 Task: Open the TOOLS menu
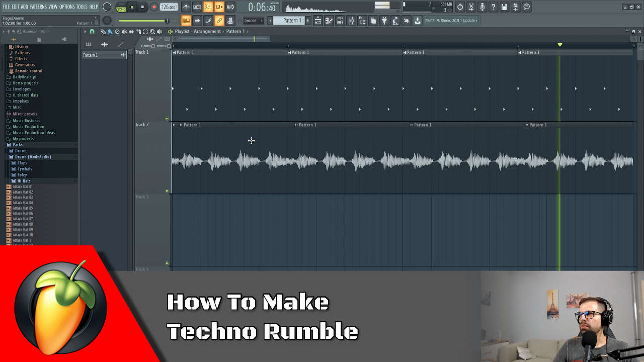(82, 7)
